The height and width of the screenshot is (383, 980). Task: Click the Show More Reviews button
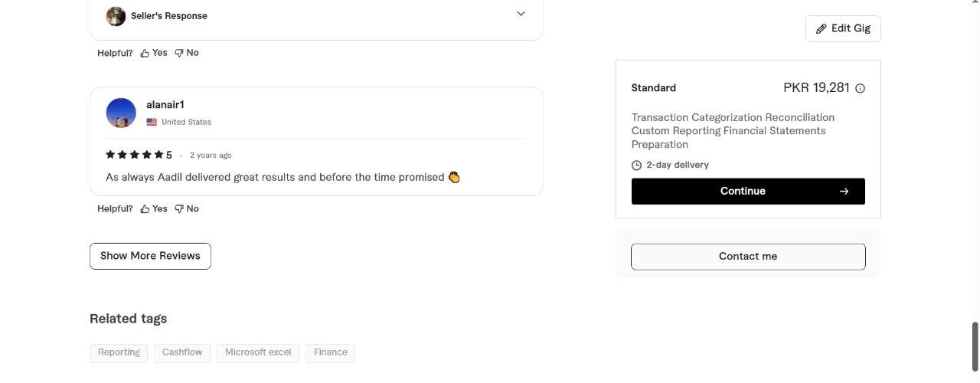(150, 256)
